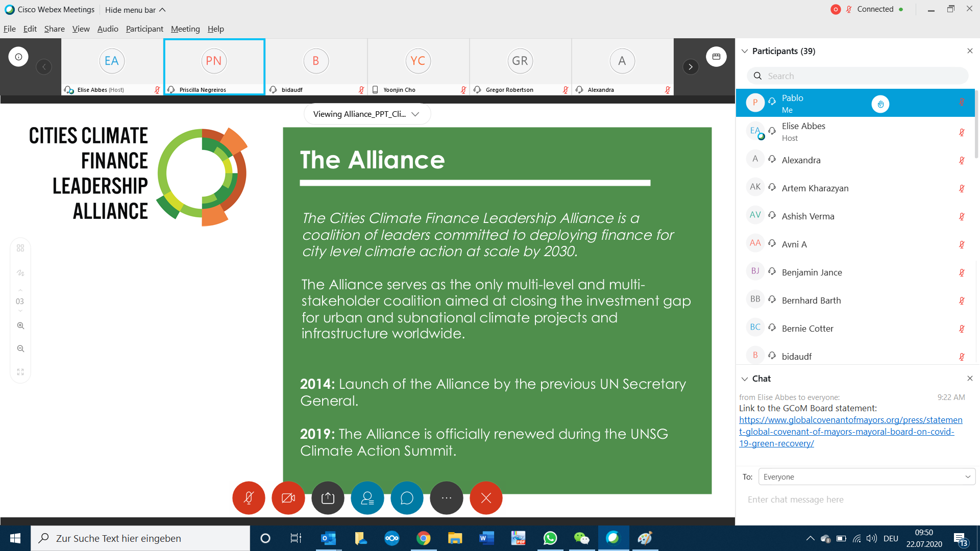Open the participants panel button
This screenshot has width=980, height=551.
point(367,498)
